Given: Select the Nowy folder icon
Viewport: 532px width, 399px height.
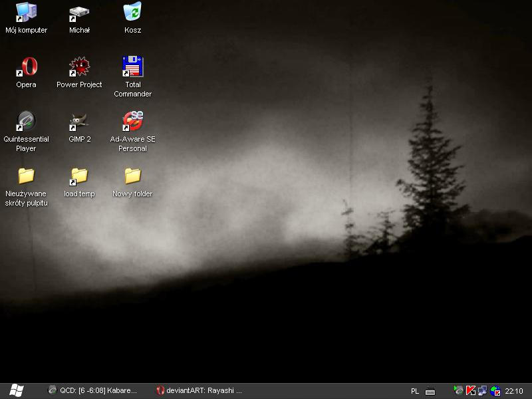Looking at the screenshot, I should coord(132,176).
